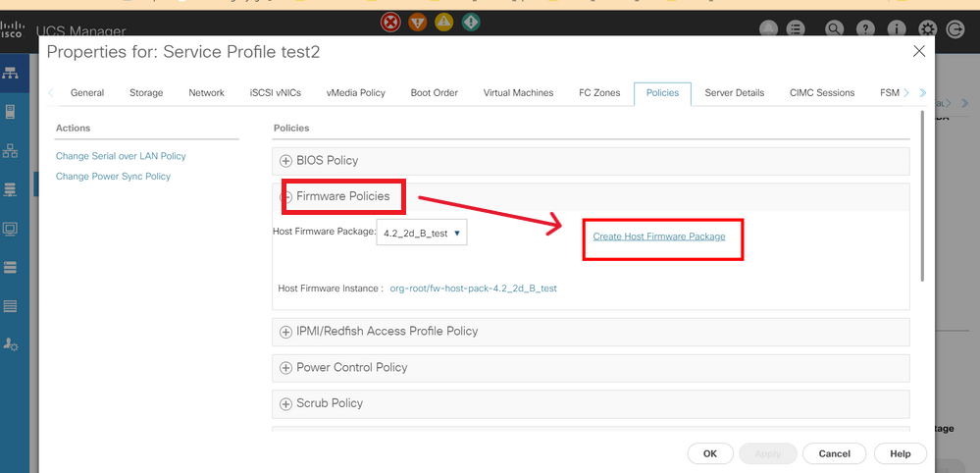
Task: Switch to the Boot Order tab
Action: coord(435,92)
